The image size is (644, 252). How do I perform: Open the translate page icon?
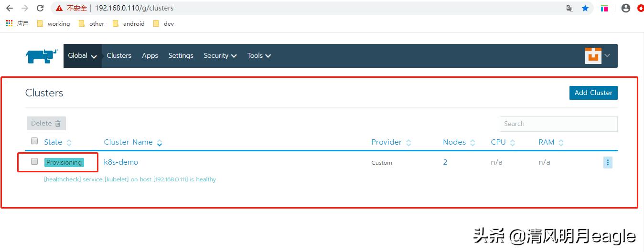pos(569,8)
